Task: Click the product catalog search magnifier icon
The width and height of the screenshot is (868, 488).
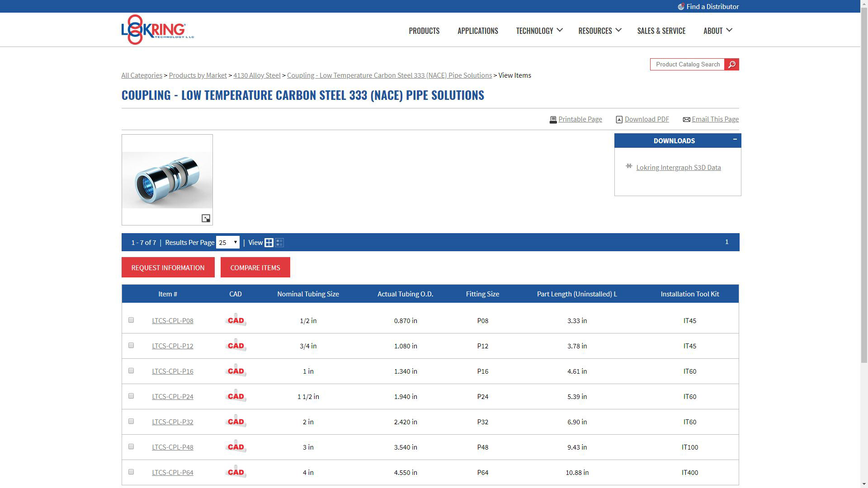Action: pyautogui.click(x=731, y=65)
